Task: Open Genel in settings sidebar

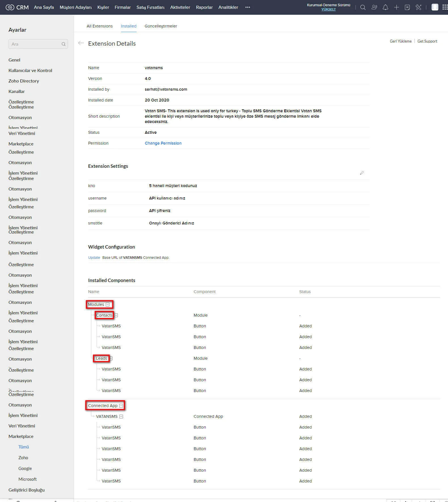Action: click(14, 60)
